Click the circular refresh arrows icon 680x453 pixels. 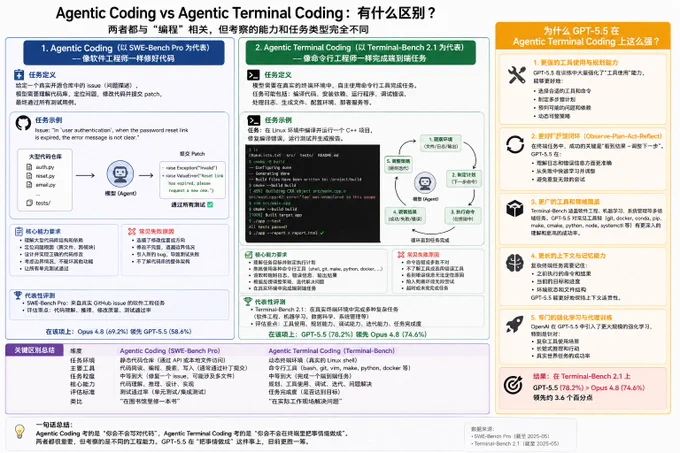(x=515, y=144)
